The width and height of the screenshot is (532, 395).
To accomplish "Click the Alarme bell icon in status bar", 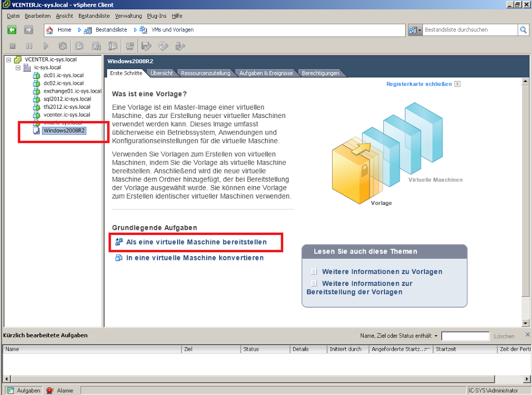I will [x=50, y=390].
